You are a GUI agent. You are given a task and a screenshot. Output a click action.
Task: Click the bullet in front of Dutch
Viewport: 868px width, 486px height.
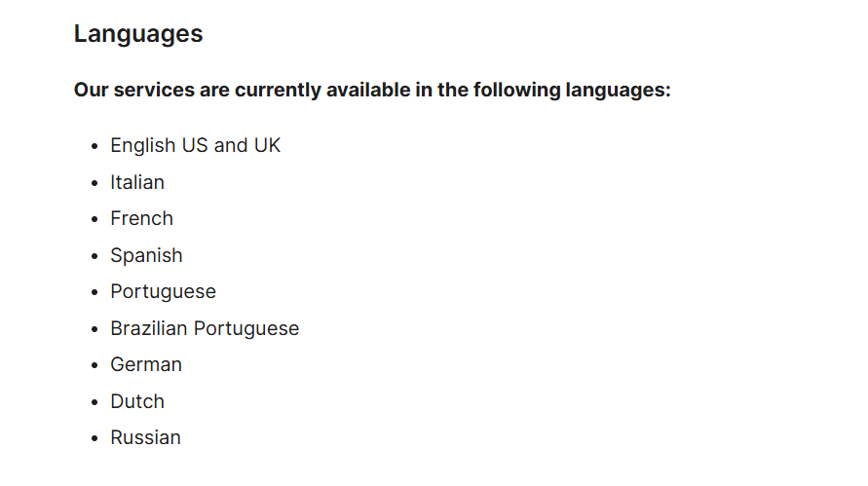tap(94, 402)
